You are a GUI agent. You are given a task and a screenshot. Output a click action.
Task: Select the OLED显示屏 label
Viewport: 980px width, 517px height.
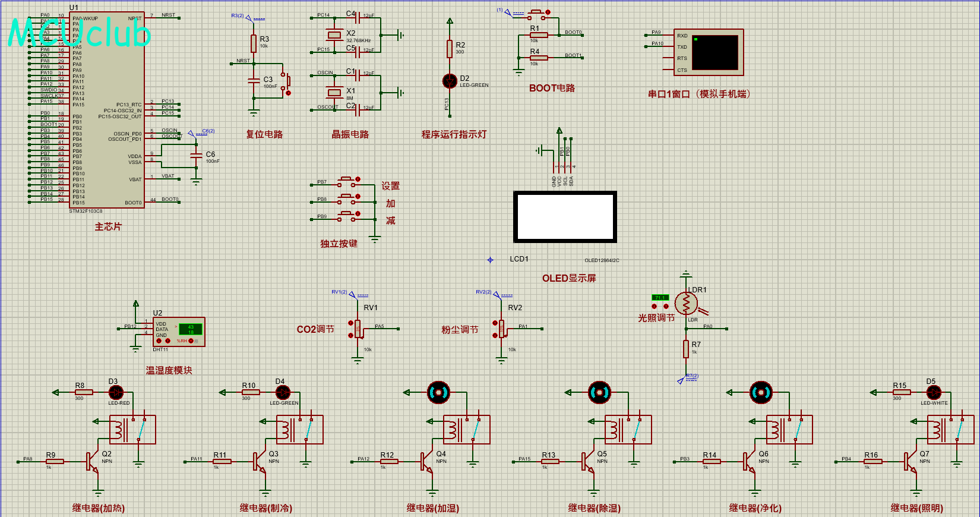pyautogui.click(x=569, y=278)
